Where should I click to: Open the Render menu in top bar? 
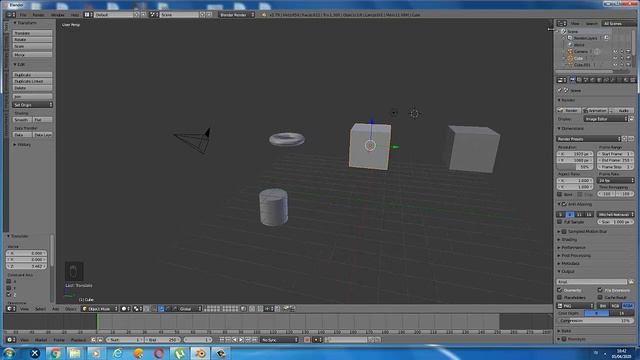[x=38, y=15]
